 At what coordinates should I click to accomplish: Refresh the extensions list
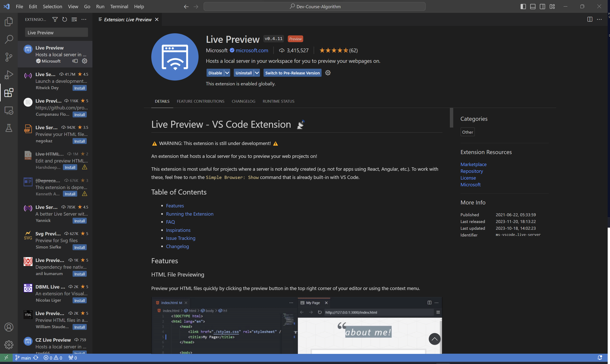tap(65, 19)
